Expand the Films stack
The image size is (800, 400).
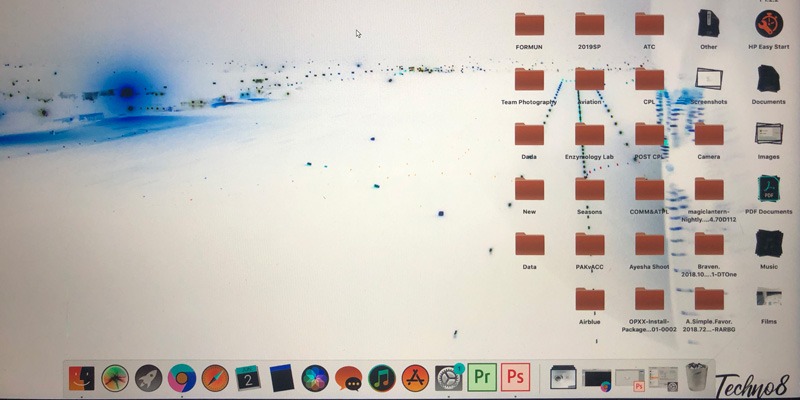pyautogui.click(x=768, y=298)
